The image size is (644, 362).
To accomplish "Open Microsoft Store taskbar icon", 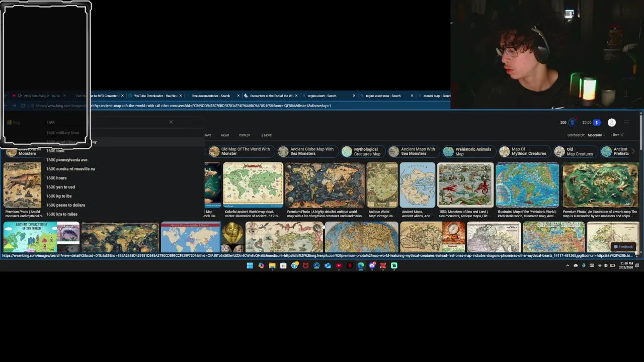I will (x=283, y=265).
